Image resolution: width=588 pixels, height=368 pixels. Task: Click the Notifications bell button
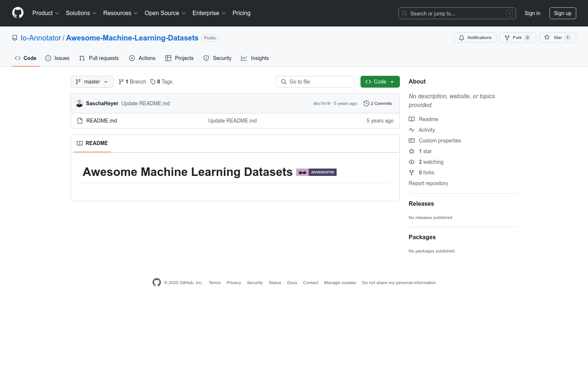pos(475,38)
